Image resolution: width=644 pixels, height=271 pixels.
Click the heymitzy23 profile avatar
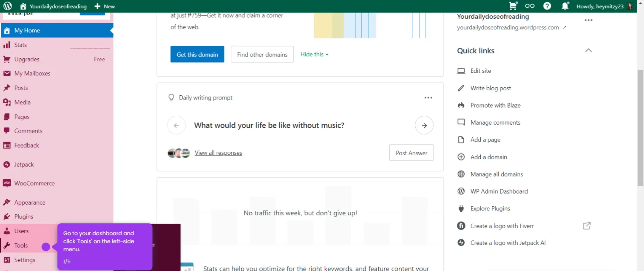coord(630,6)
